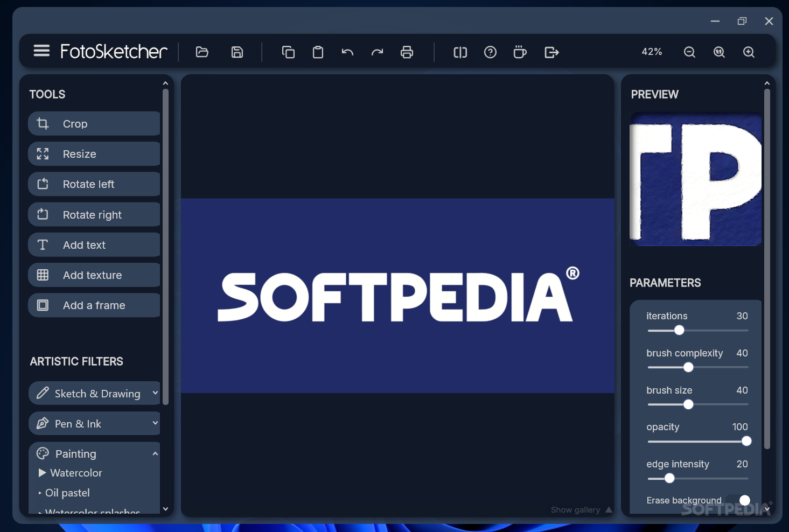This screenshot has height=532, width=789.
Task: Click the preview thumbnail image
Action: (695, 179)
